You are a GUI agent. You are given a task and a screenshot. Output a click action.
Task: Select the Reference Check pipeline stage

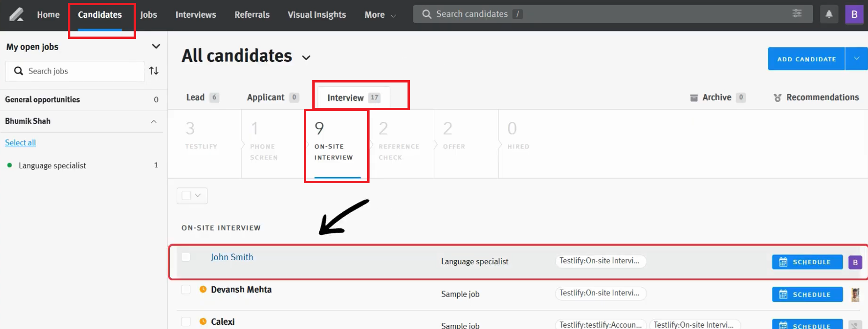(x=401, y=143)
